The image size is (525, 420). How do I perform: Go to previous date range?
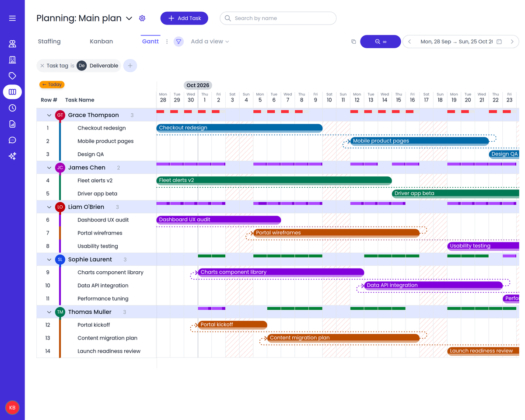[409, 42]
